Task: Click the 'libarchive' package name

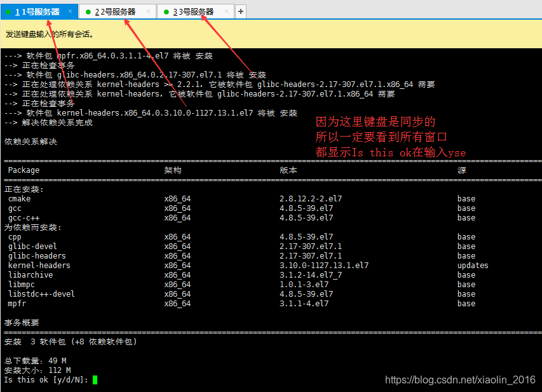Action: 30,275
